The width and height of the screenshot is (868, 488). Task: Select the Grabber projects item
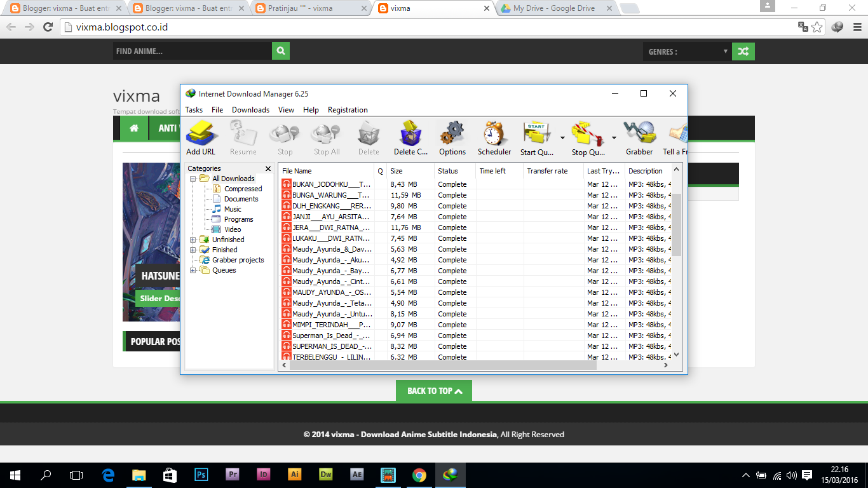[238, 260]
